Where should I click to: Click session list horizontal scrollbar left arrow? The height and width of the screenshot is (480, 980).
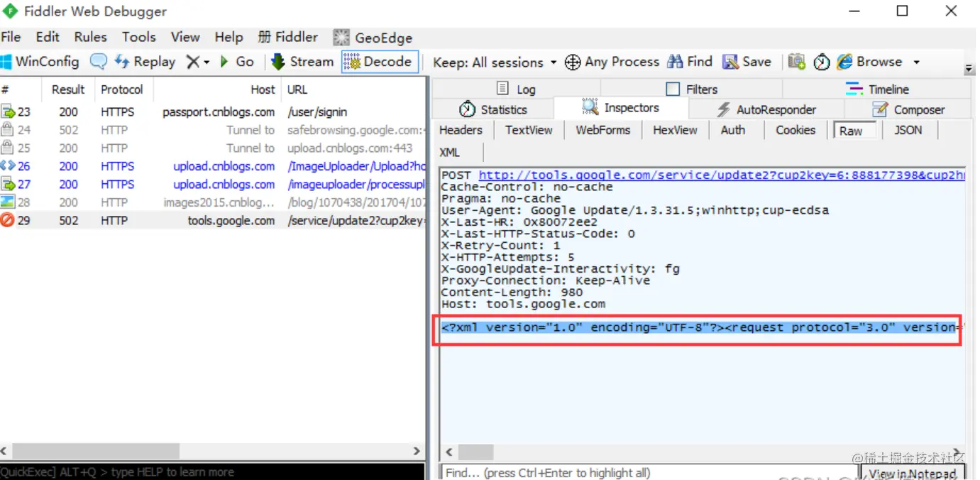tap(4, 451)
